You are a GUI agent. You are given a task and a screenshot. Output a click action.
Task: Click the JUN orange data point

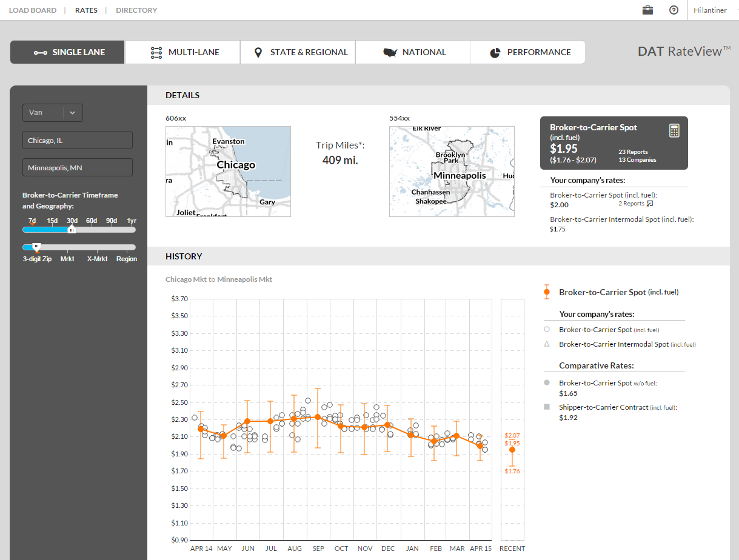(247, 421)
